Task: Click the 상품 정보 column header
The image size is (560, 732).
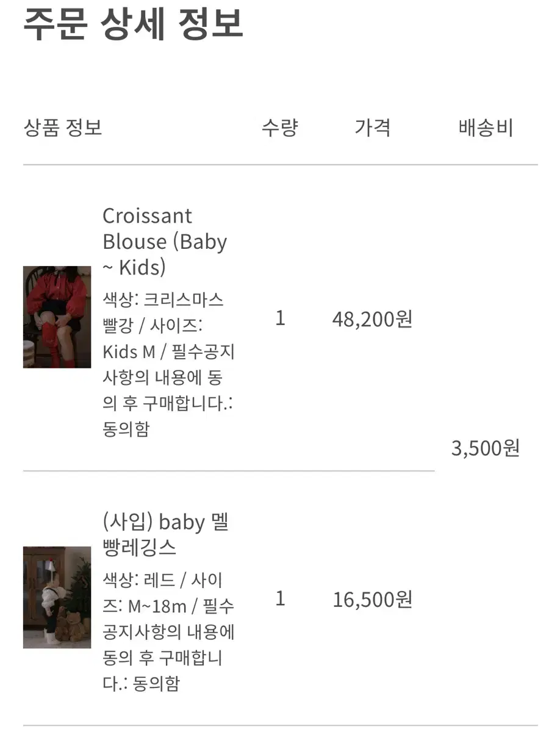Action: click(63, 127)
